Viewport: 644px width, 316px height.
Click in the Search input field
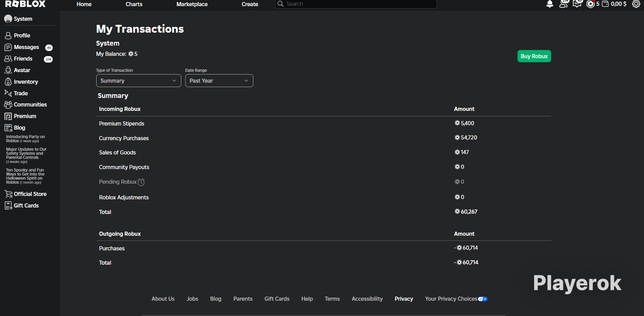pos(356,4)
